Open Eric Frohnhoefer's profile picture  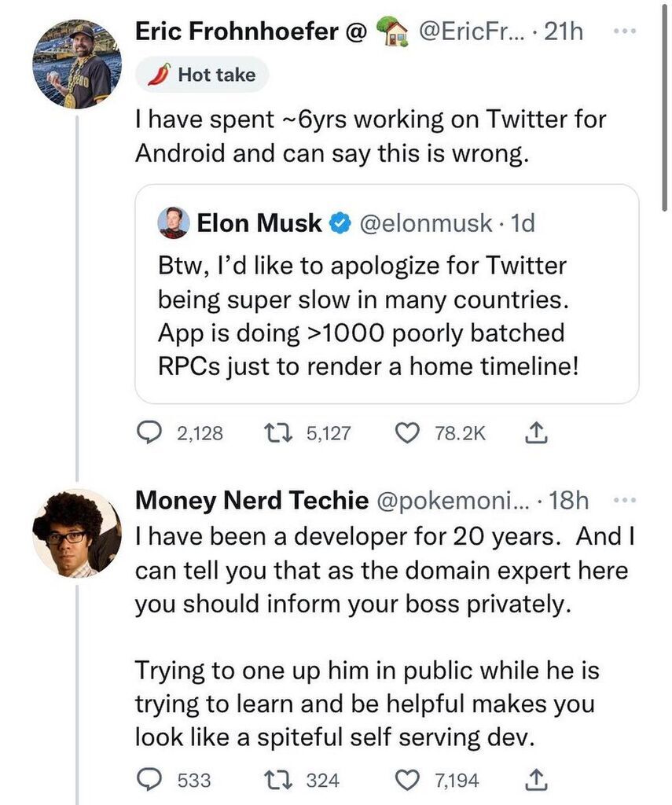point(77,64)
